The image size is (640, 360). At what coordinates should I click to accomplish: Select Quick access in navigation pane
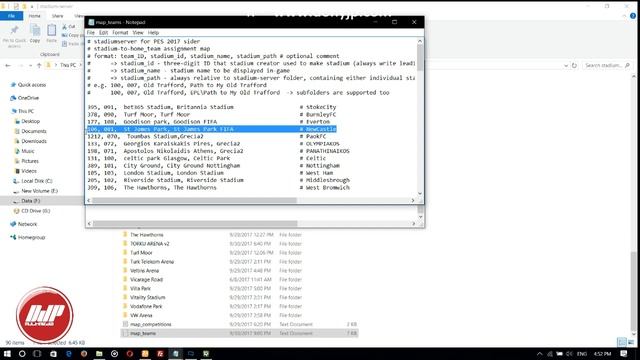point(31,85)
